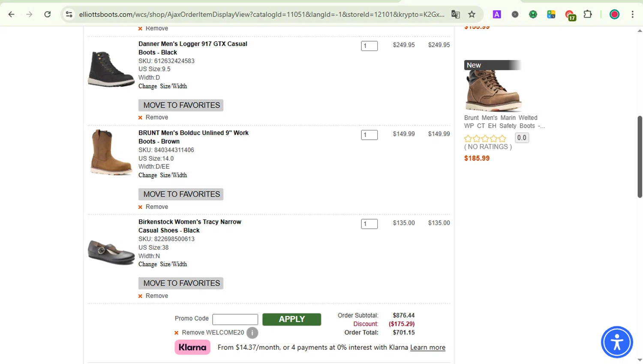Click Danner boots quantity field
Viewport: 643px width, 364px height.
click(369, 46)
